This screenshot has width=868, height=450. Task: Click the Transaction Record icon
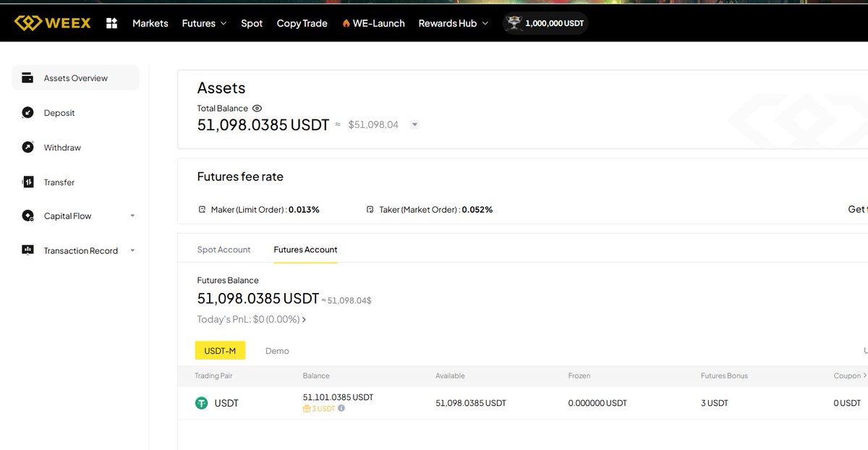point(27,250)
